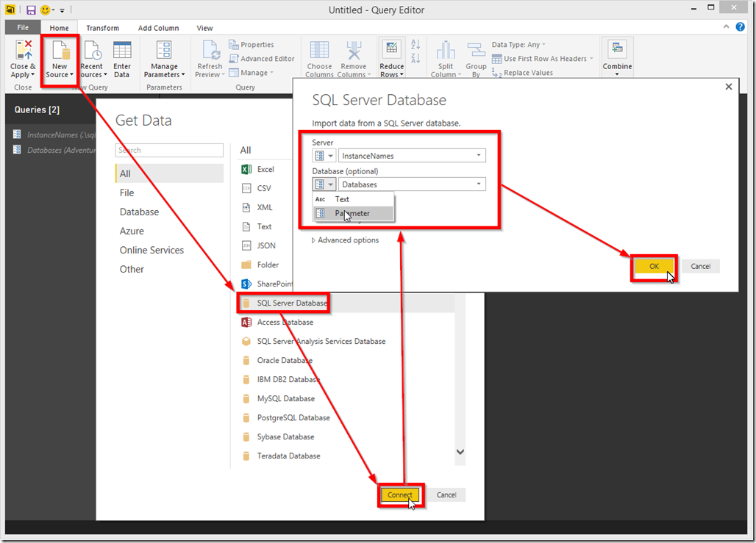Viewport: 756px width, 543px height.
Task: Select Folder data source
Action: (260, 265)
